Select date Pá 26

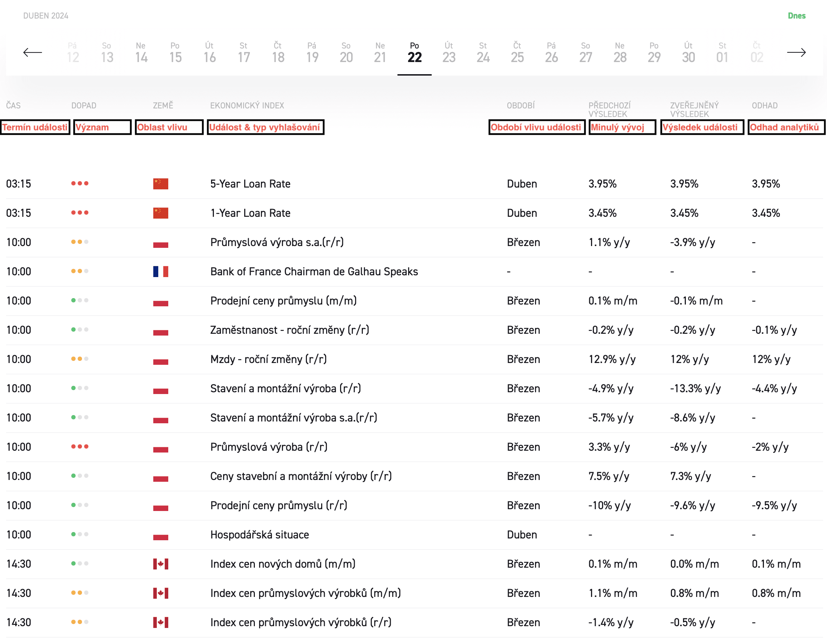click(x=551, y=53)
